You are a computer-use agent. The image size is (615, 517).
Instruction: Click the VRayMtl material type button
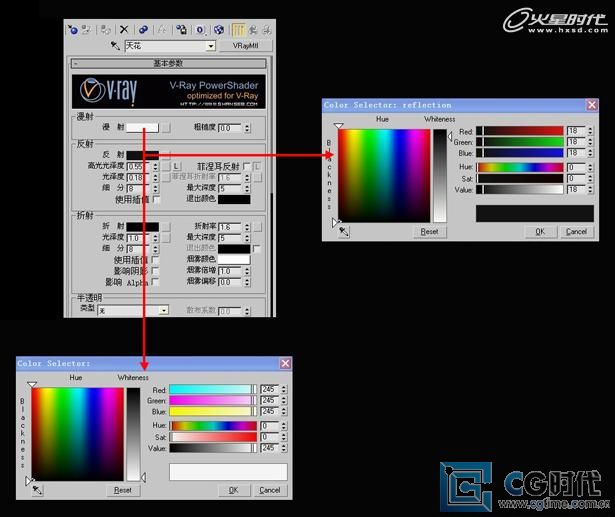[x=246, y=46]
